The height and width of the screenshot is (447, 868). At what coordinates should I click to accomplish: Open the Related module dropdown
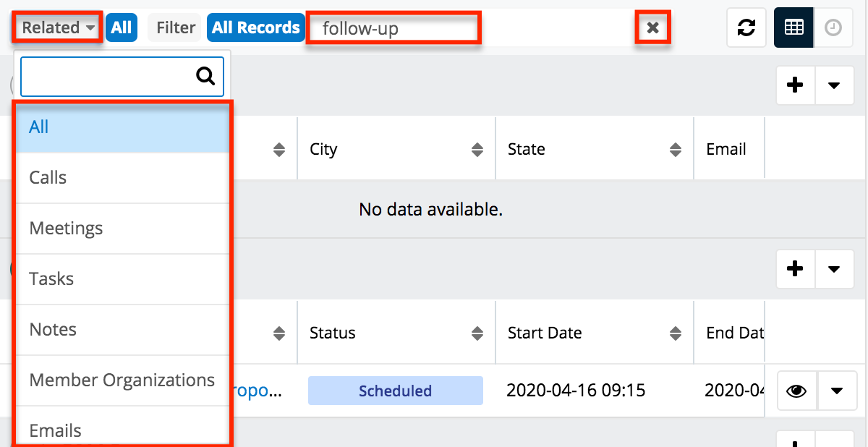tap(56, 27)
